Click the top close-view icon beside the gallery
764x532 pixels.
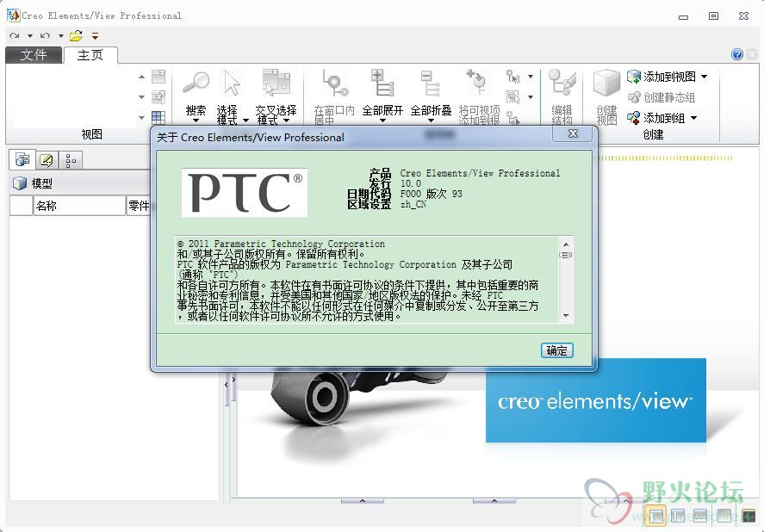click(x=158, y=77)
